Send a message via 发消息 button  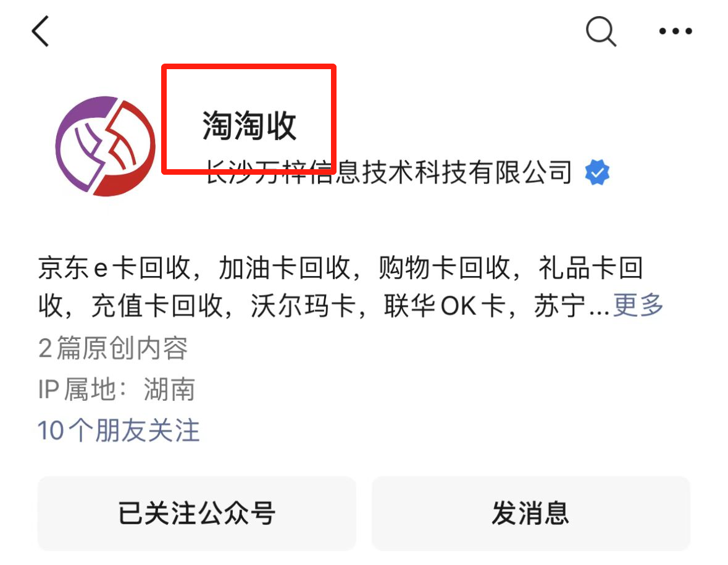pos(530,513)
